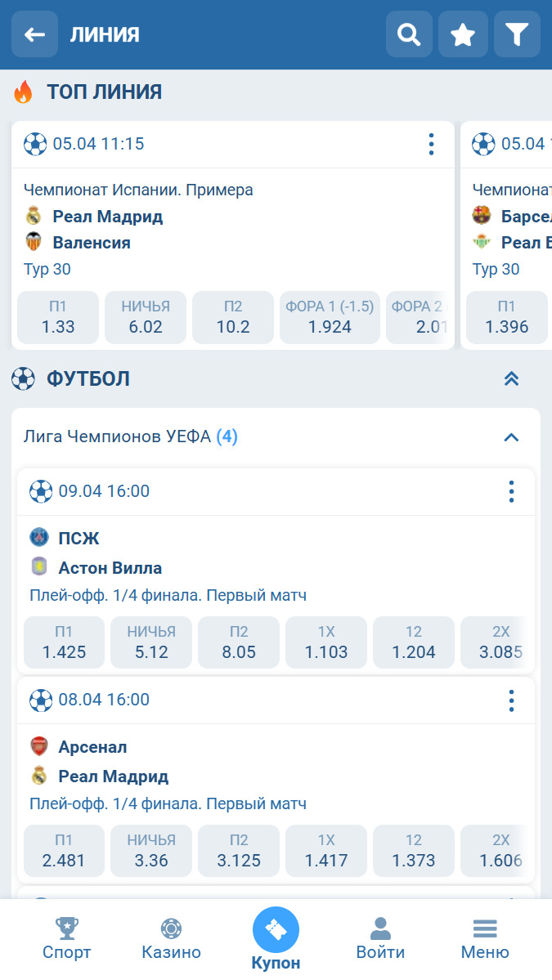552x980 pixels.
Task: Switch to the Спорт tab
Action: (x=66, y=939)
